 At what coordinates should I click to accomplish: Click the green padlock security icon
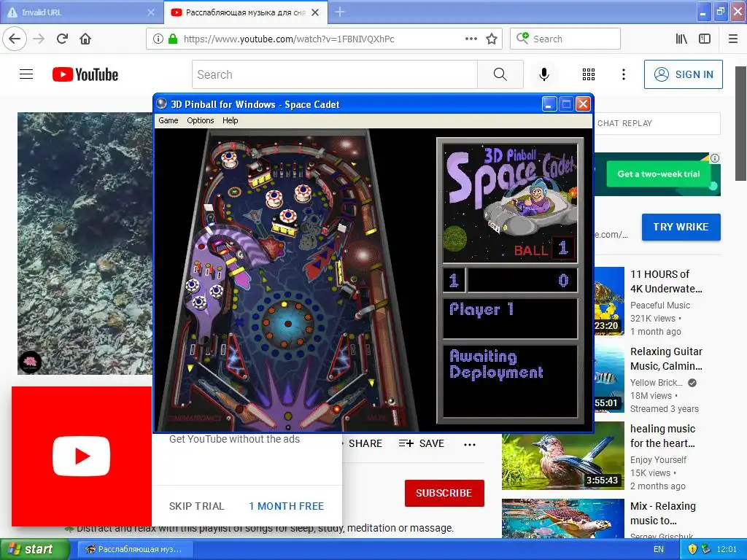pyautogui.click(x=172, y=39)
